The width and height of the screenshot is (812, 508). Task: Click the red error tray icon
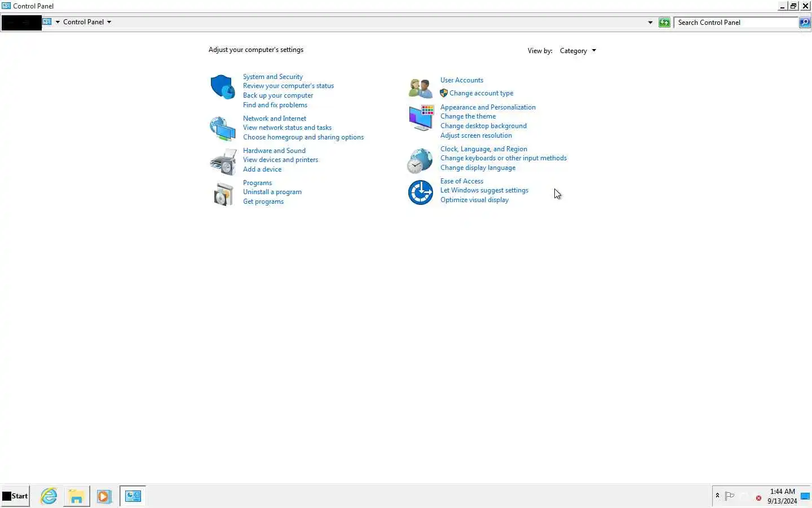tap(758, 498)
